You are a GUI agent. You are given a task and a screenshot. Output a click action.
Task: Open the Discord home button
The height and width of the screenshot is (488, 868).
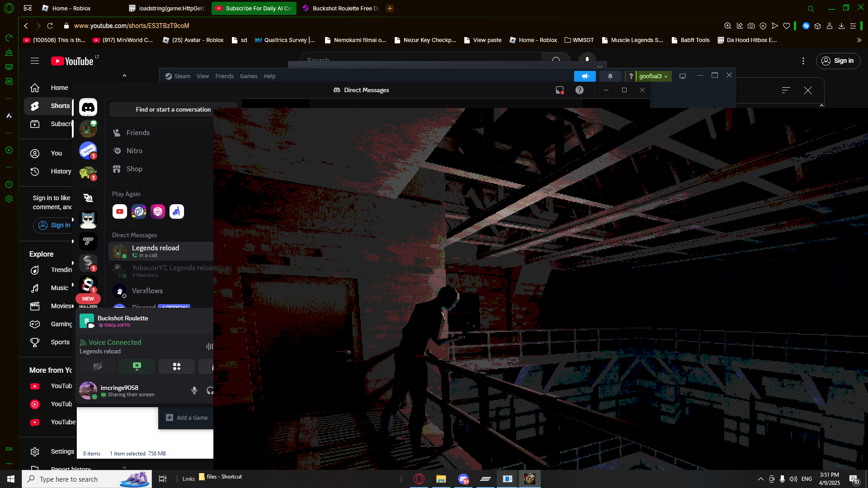(88, 107)
